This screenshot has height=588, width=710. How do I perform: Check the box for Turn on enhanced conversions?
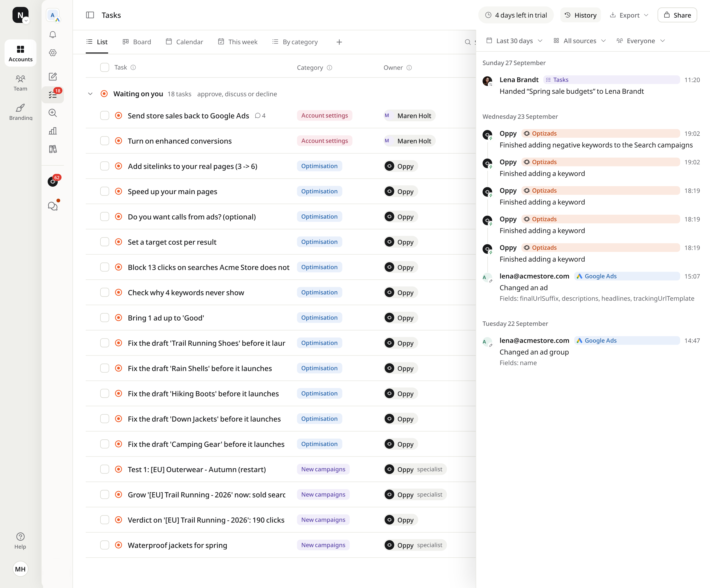point(104,141)
